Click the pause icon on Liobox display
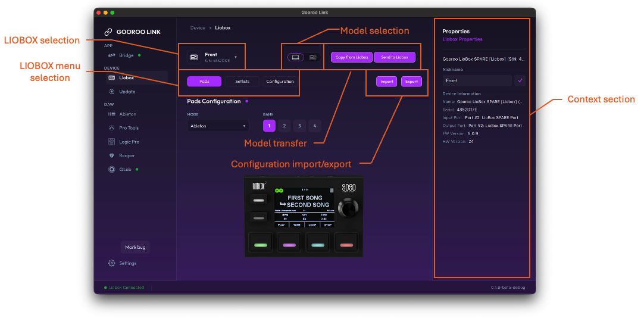Screen dimensions: 644x318 [332, 190]
